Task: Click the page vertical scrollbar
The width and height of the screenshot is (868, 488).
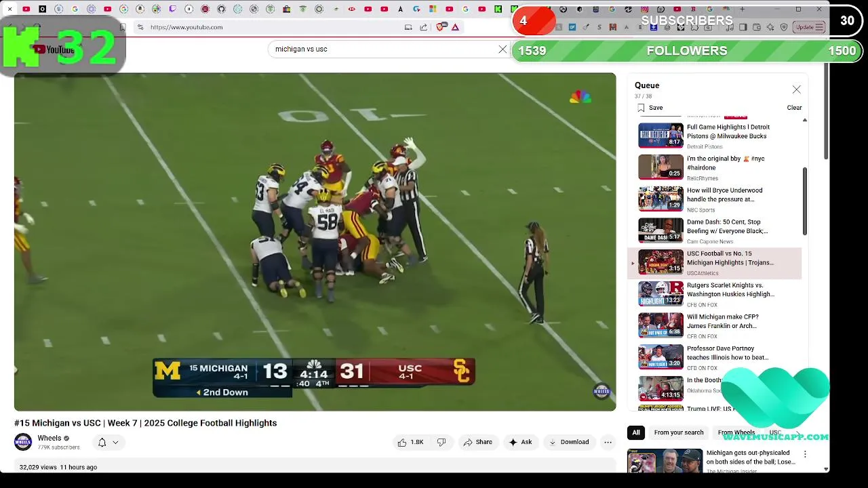Action: tap(826, 112)
